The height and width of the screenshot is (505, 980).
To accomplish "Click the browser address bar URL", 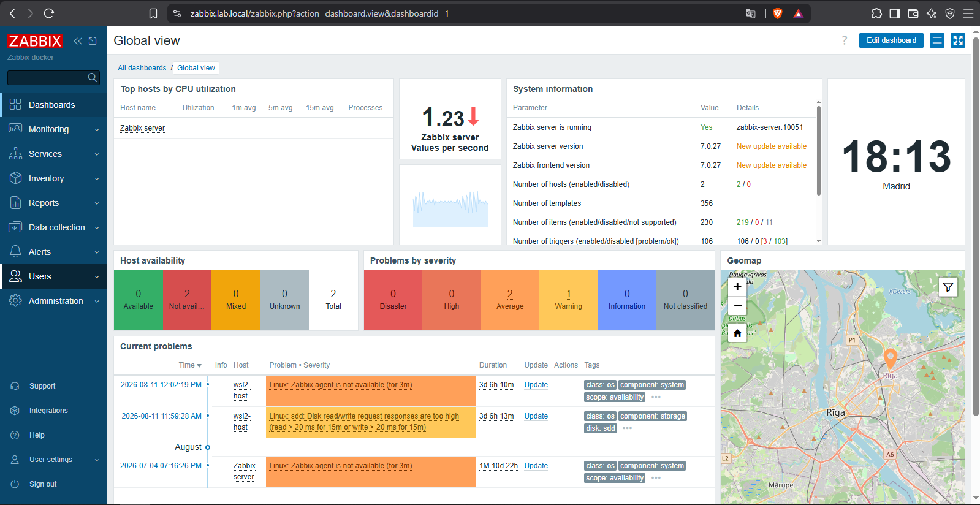I will coord(319,13).
